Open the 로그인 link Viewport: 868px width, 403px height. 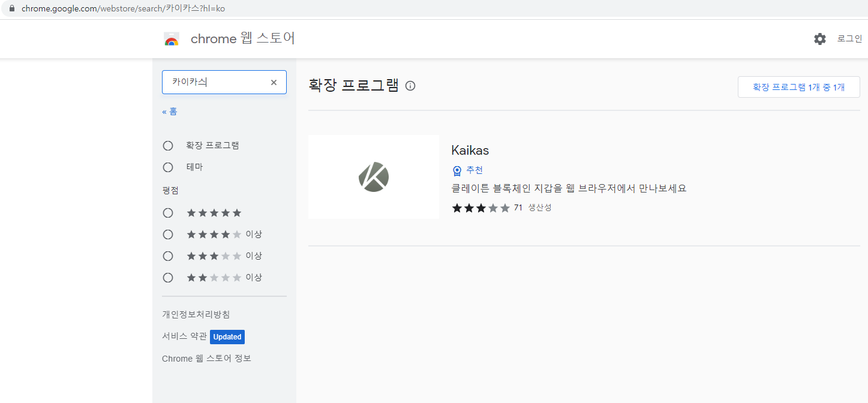[x=849, y=38]
